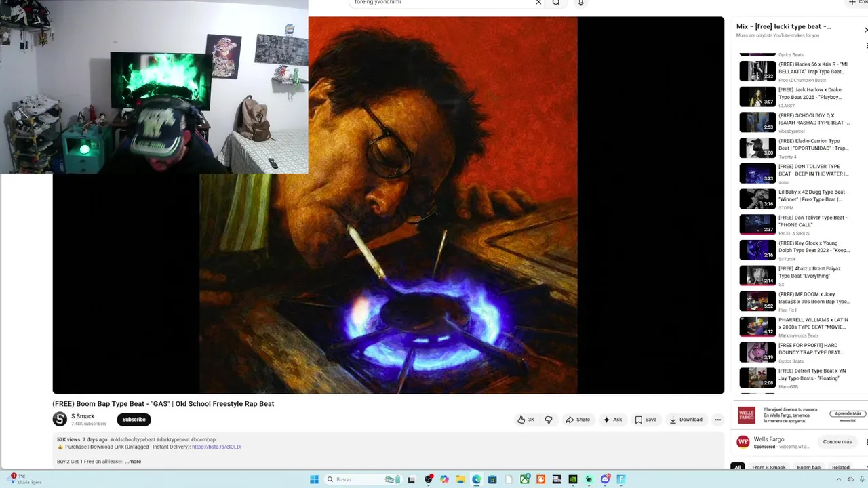The image size is (868, 488).
Task: Open Discord from the taskbar
Action: tap(605, 479)
